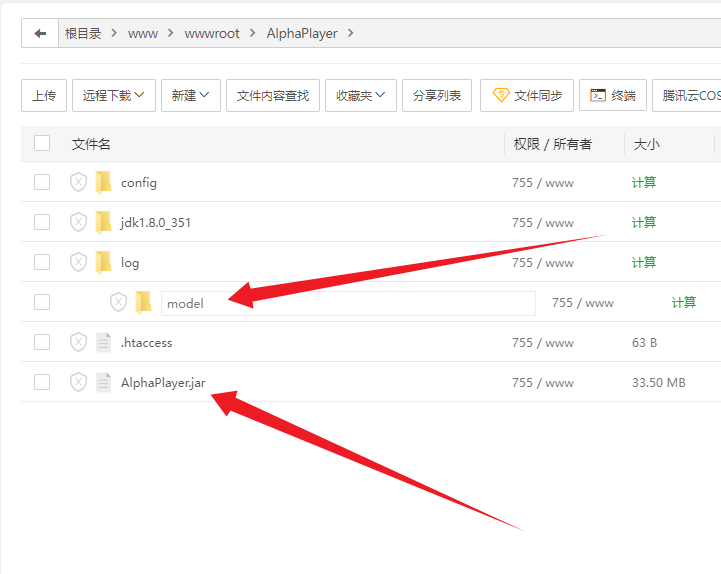The width and height of the screenshot is (721, 574).
Task: Click the chevron after wwwroot in the breadcrumb
Action: click(252, 33)
